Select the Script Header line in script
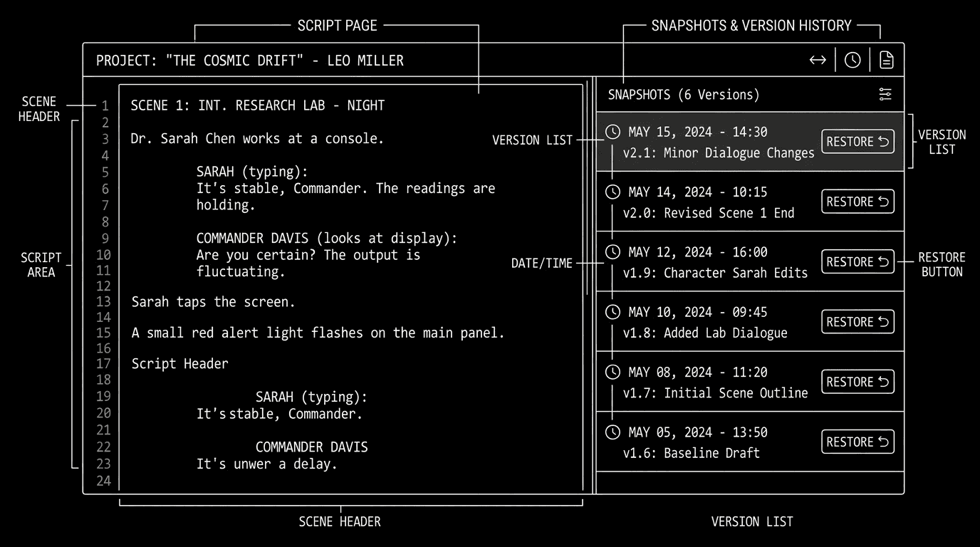 tap(179, 363)
